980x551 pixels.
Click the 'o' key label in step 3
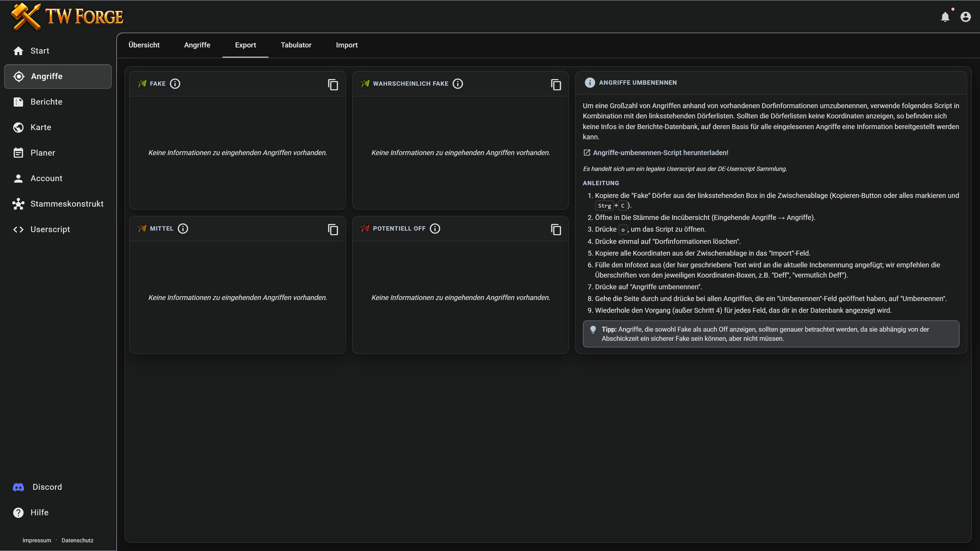pos(623,230)
